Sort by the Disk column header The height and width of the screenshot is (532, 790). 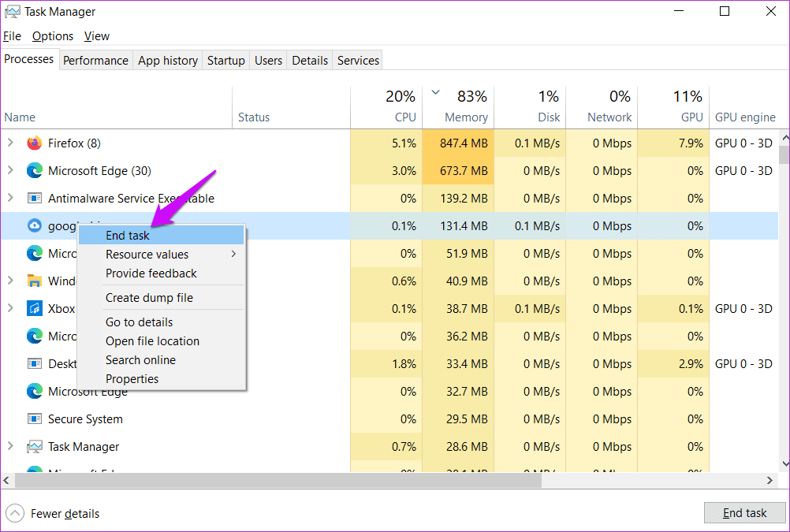click(530, 107)
